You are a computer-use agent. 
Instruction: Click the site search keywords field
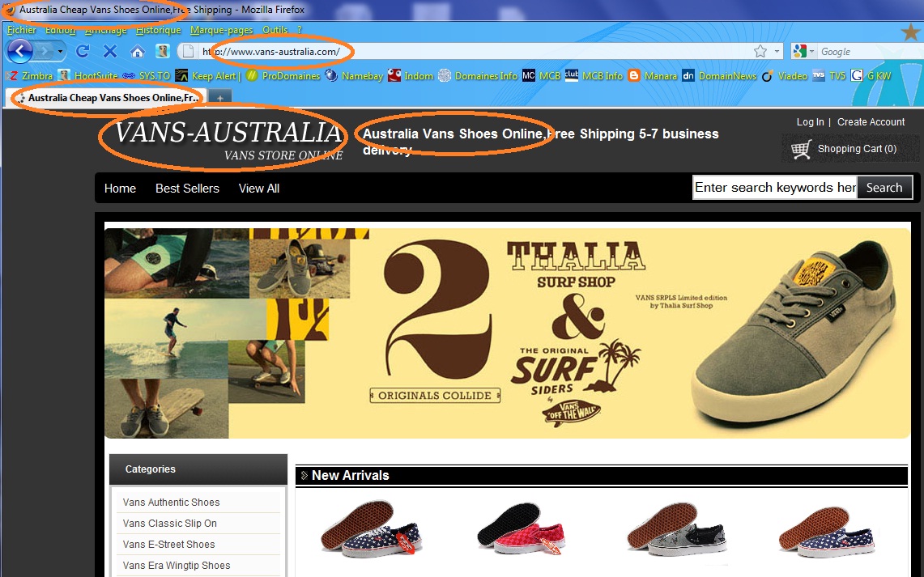775,188
